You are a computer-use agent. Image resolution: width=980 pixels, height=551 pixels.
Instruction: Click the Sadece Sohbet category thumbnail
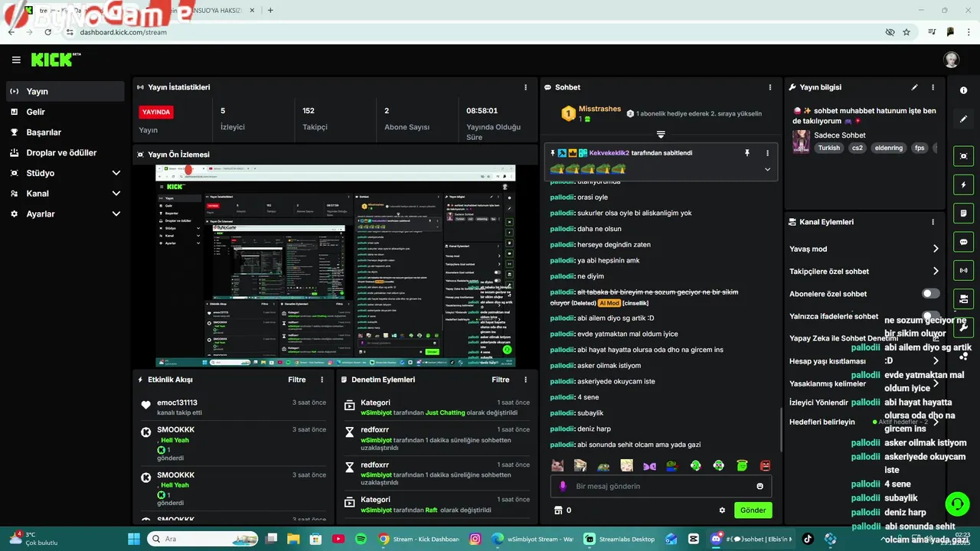[x=801, y=142]
